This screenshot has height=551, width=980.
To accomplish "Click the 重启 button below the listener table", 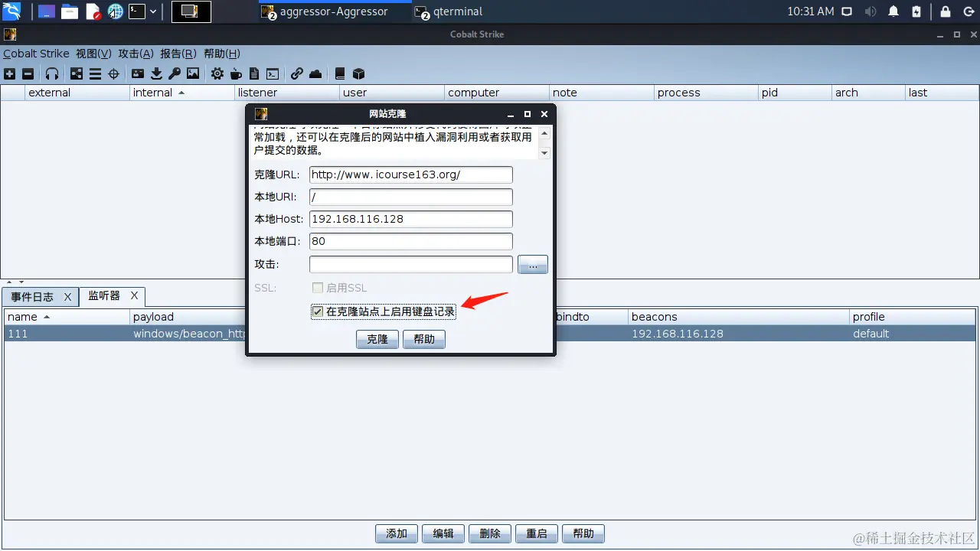I will [537, 533].
